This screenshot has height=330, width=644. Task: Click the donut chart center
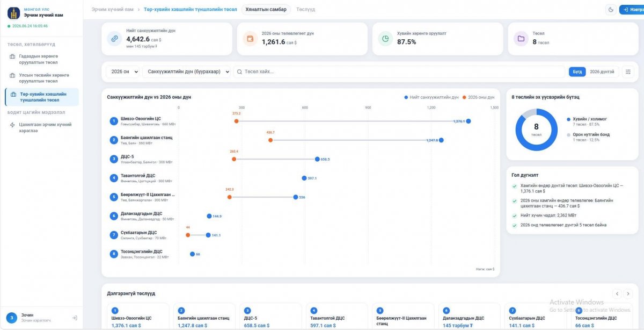[x=536, y=130]
